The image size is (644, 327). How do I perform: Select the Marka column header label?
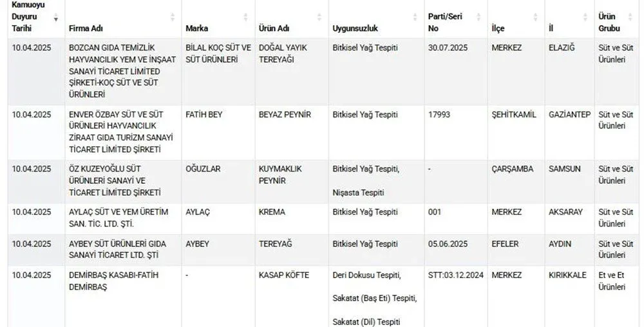(x=196, y=29)
